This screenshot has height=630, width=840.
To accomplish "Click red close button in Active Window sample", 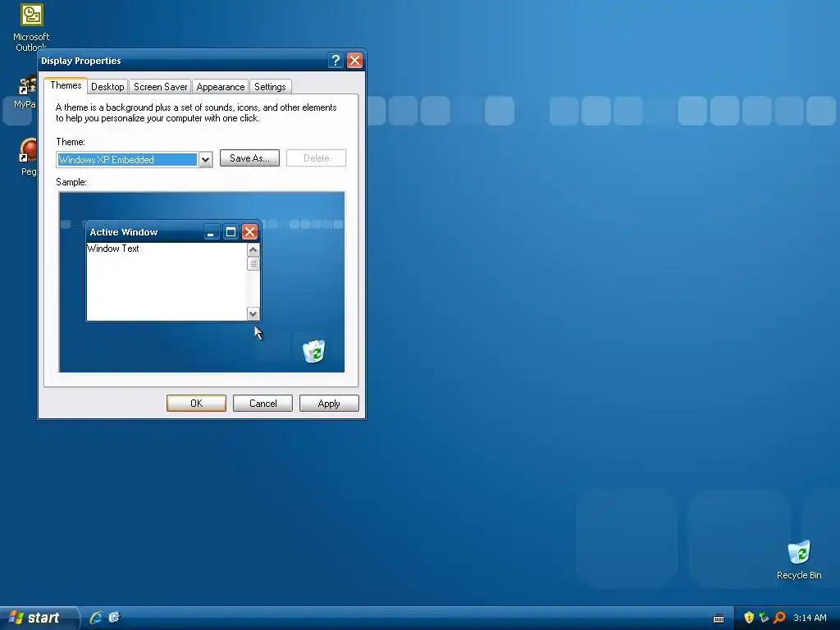I will click(x=249, y=232).
